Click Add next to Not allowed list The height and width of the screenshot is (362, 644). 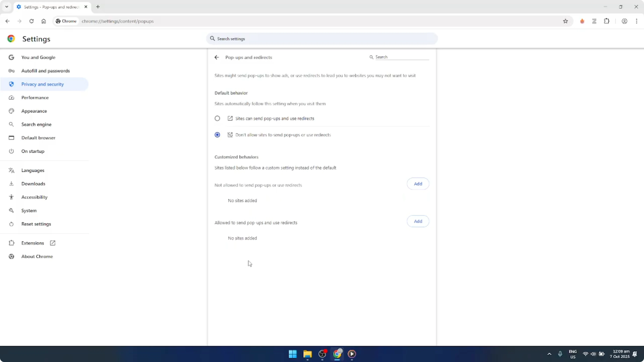click(418, 184)
